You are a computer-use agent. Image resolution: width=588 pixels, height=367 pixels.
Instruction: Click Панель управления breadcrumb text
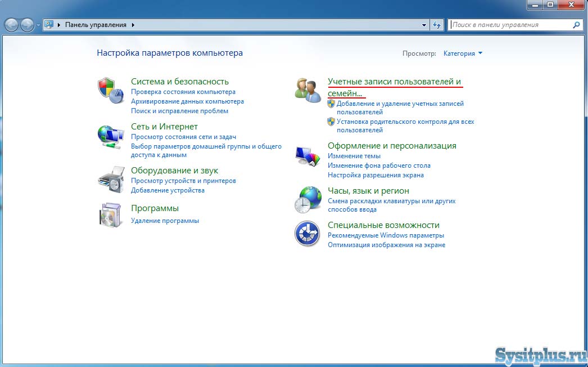coord(96,25)
